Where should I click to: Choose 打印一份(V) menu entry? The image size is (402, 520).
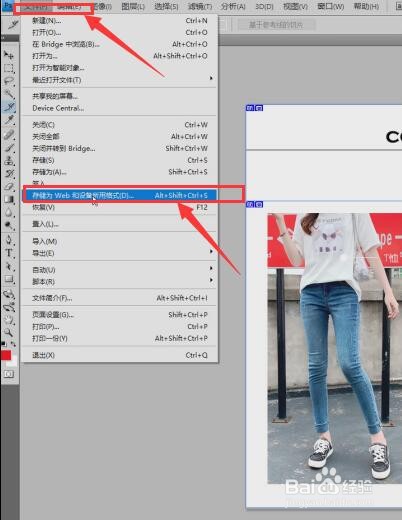click(x=119, y=338)
